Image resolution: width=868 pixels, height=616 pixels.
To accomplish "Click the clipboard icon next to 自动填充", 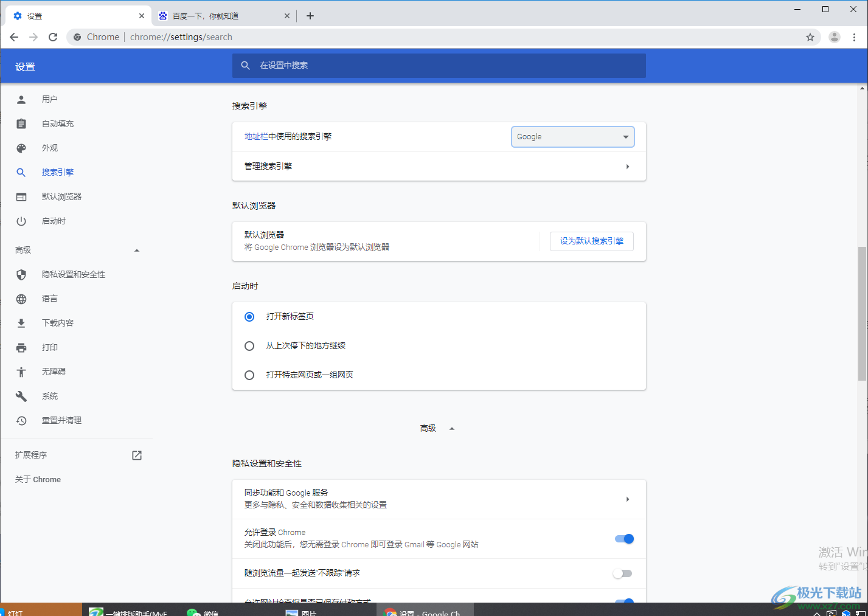I will coord(21,123).
